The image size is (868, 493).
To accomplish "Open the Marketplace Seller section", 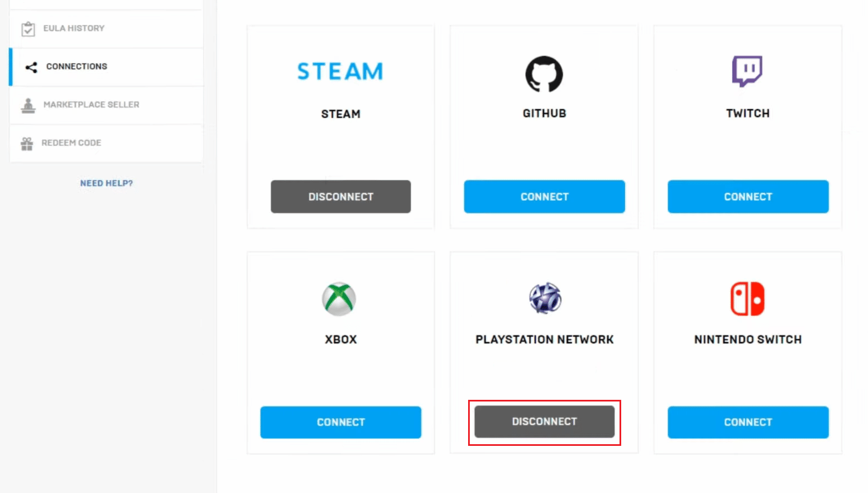I will (90, 104).
